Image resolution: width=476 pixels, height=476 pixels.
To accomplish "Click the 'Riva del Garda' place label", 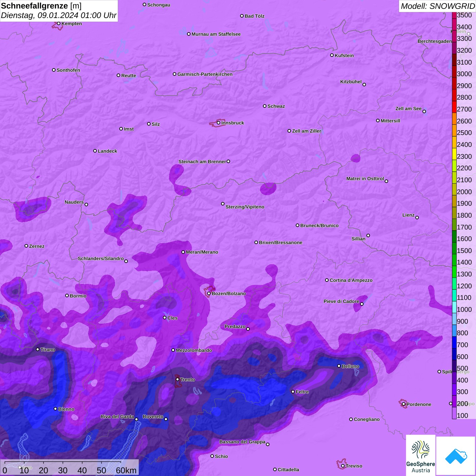I will (117, 417).
